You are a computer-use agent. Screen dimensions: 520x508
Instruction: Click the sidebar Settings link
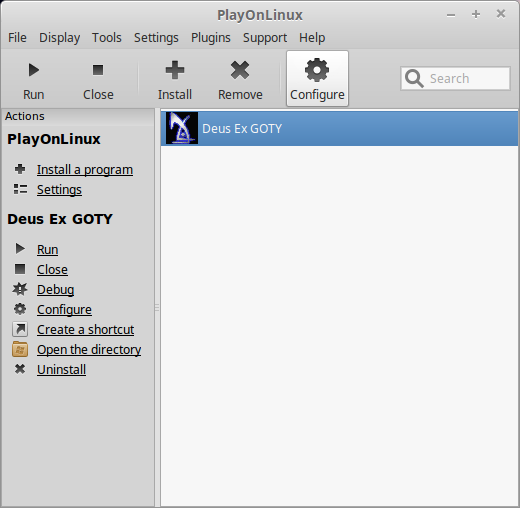pos(59,190)
